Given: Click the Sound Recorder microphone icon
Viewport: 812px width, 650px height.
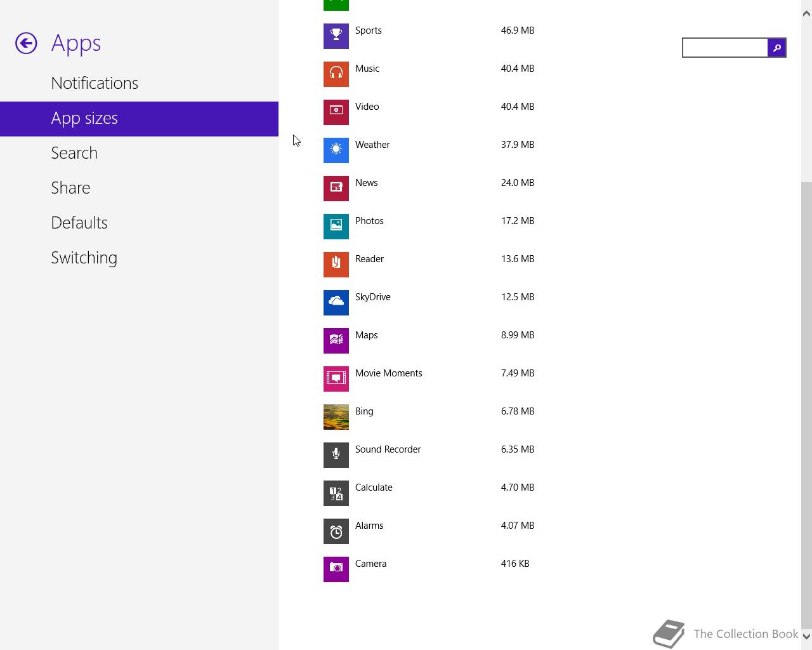Looking at the screenshot, I should click(x=336, y=455).
